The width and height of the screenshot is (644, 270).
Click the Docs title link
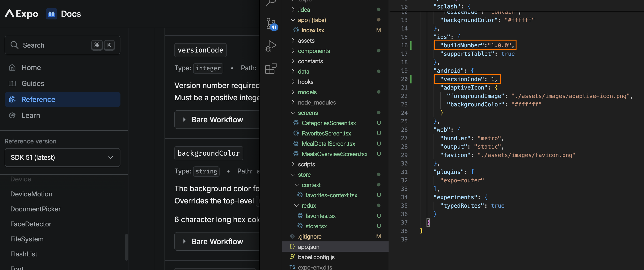coord(71,14)
